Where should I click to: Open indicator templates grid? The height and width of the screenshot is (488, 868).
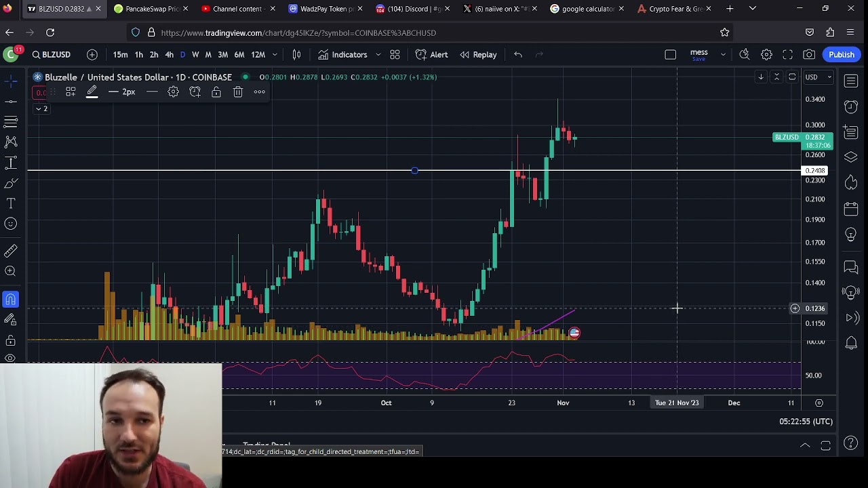point(395,54)
